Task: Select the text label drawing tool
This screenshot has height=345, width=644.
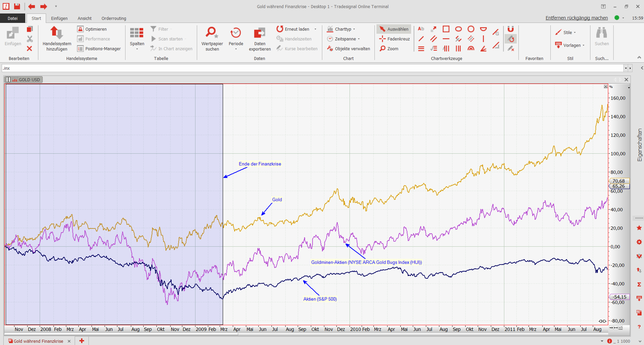Action: [421, 29]
